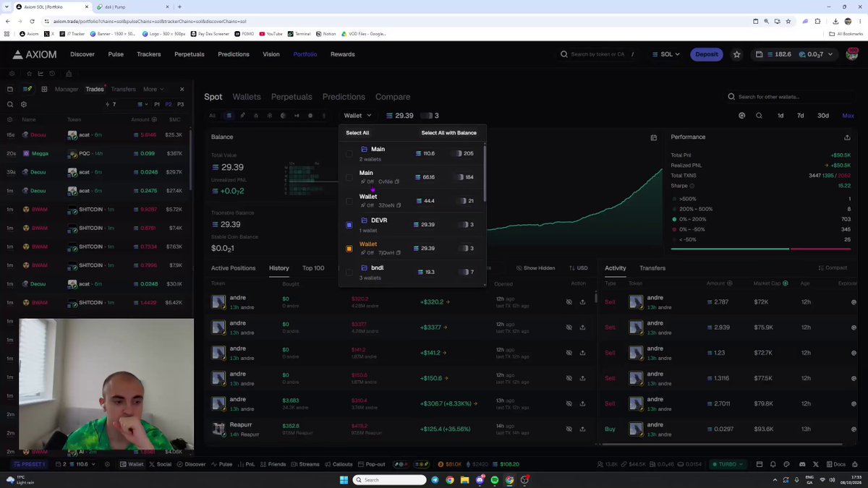Tick the Main CvNie wallet checkbox

point(349,177)
